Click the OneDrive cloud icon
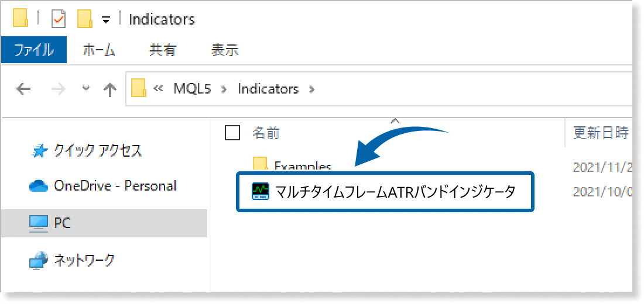 39,186
